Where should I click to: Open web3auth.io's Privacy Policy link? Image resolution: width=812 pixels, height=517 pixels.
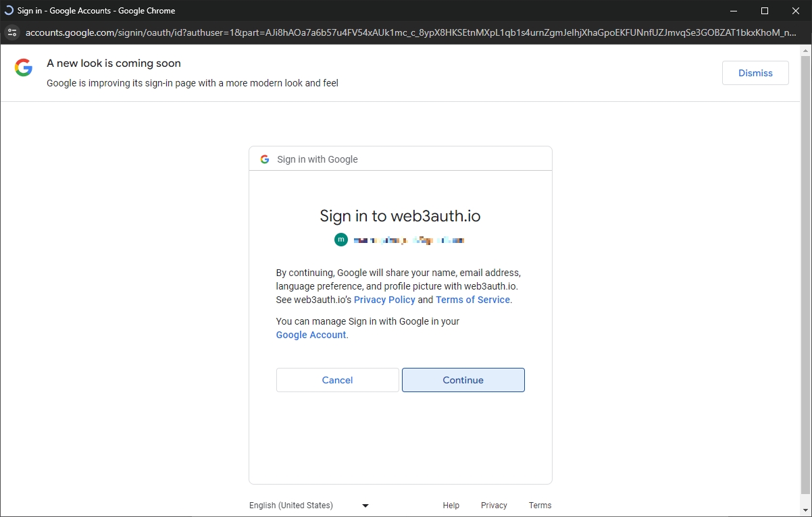point(384,300)
